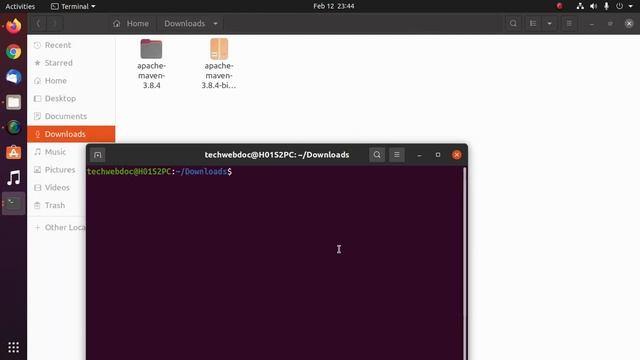Close the Files window
This screenshot has width=640, height=360.
coord(629,24)
